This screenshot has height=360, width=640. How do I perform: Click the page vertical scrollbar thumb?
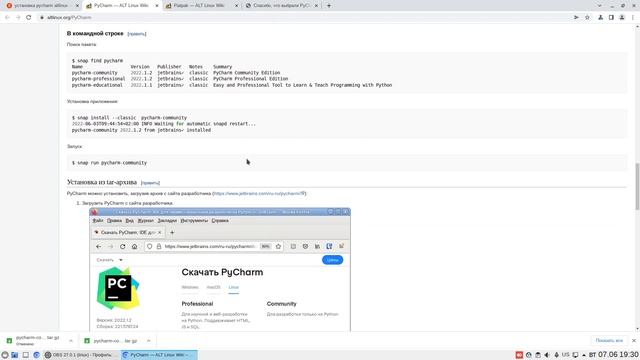point(637,187)
